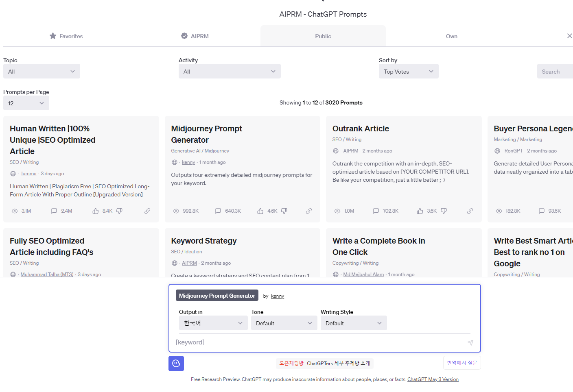Screen dimensions: 573x392
Task: Open author Md Mejbahul Alam link
Action: coord(363,274)
